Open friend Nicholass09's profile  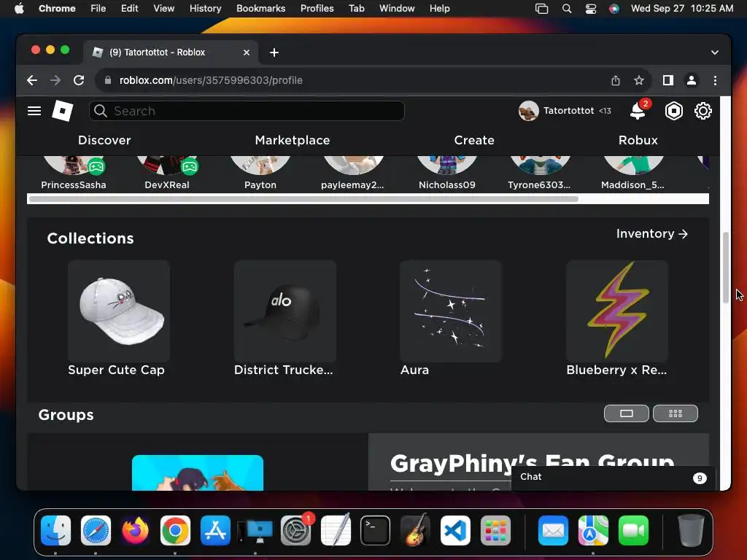(447, 174)
